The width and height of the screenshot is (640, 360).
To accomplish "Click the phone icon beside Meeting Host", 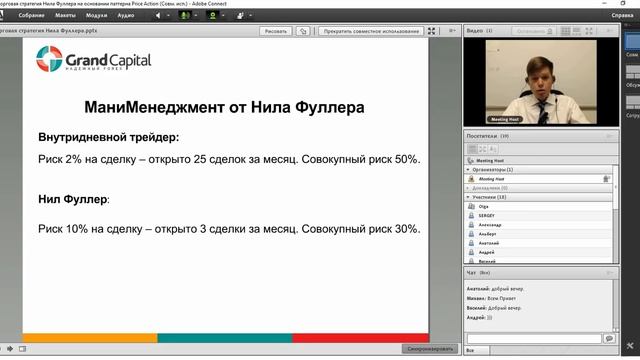I will (471, 160).
